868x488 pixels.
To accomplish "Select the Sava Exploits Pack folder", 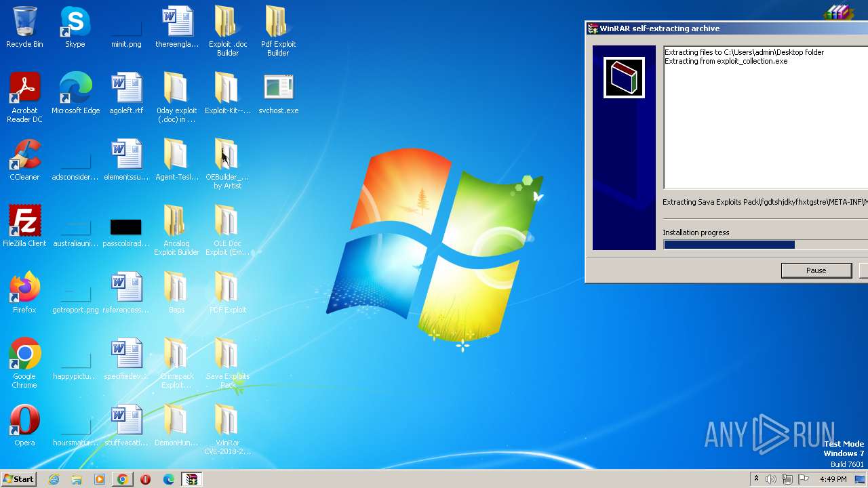I will [227, 363].
